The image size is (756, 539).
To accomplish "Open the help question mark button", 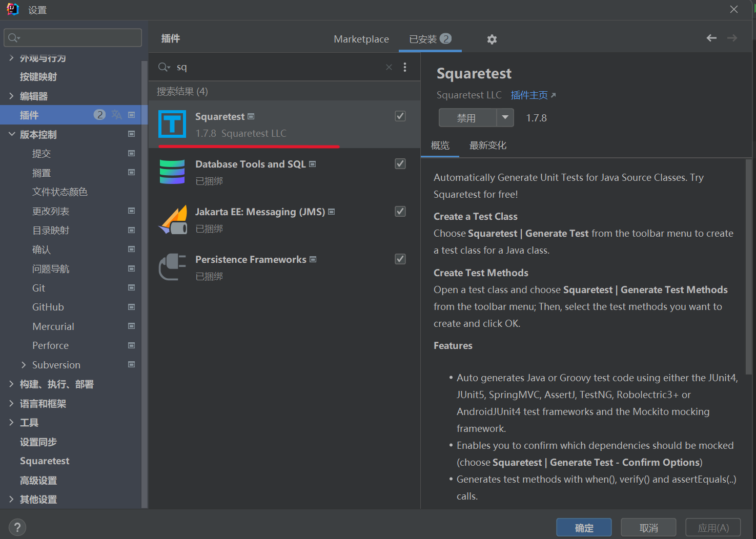I will [17, 527].
